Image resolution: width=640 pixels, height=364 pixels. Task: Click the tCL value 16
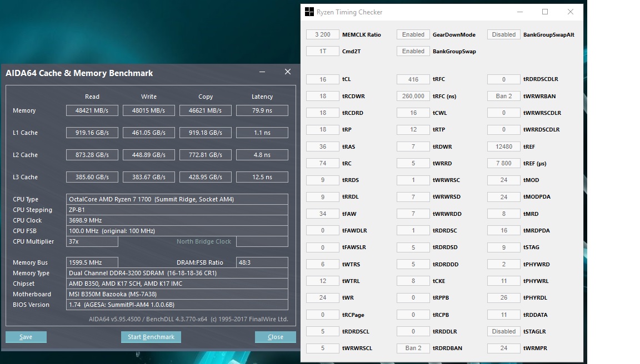pyautogui.click(x=323, y=79)
